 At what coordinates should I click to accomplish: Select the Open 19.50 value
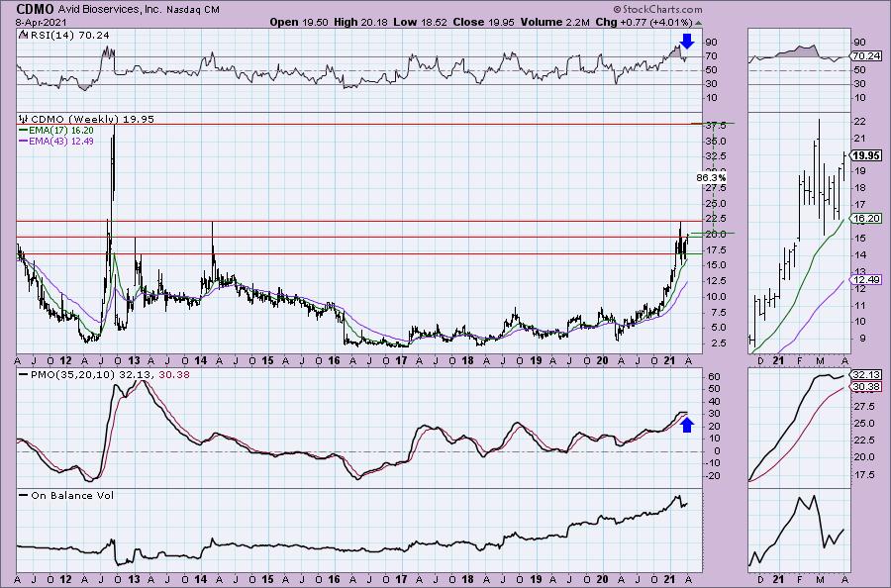[299, 22]
